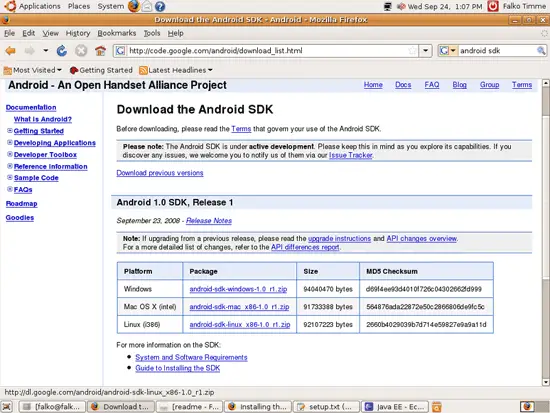Click the search magnifier icon

(x=541, y=51)
